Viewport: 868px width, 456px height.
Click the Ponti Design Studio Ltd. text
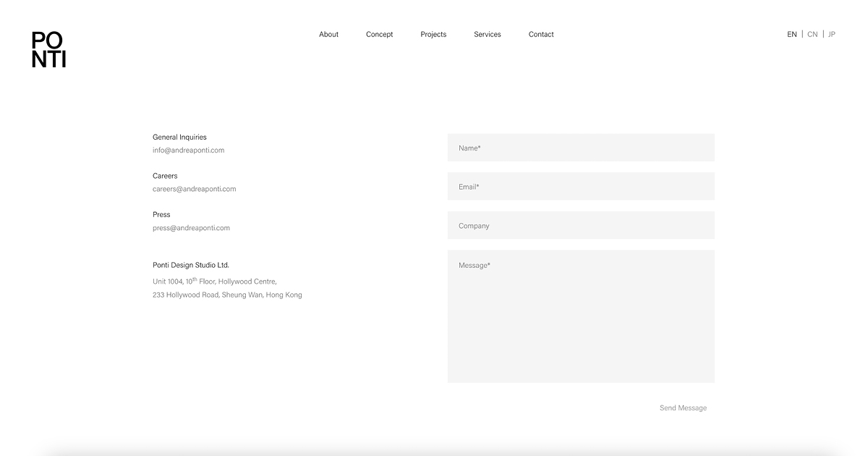tap(191, 265)
